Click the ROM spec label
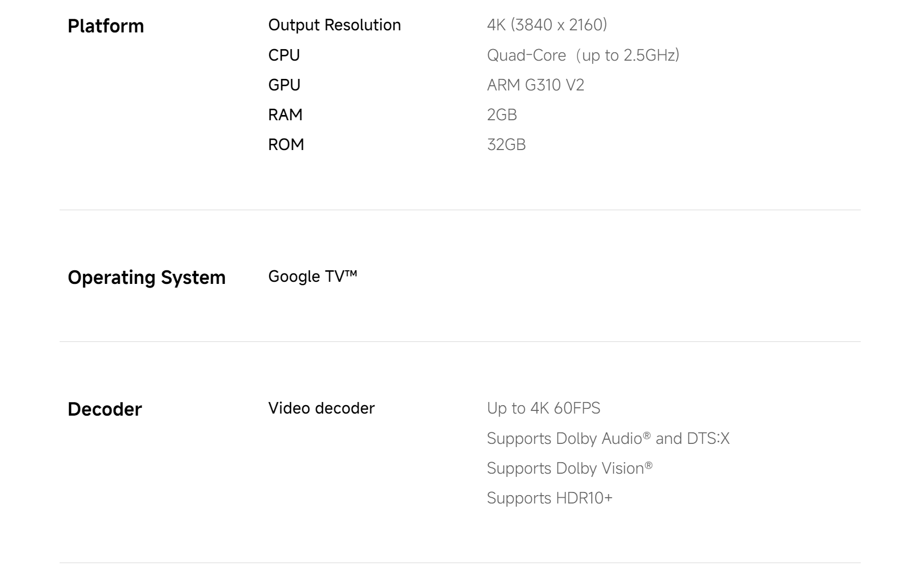The height and width of the screenshot is (584, 924). coord(286,144)
